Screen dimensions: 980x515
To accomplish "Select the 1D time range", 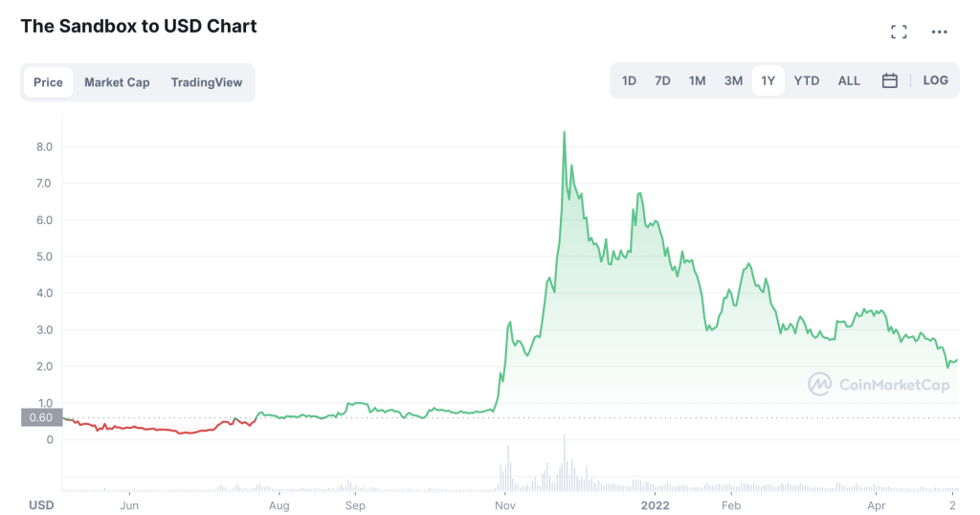I will click(629, 81).
